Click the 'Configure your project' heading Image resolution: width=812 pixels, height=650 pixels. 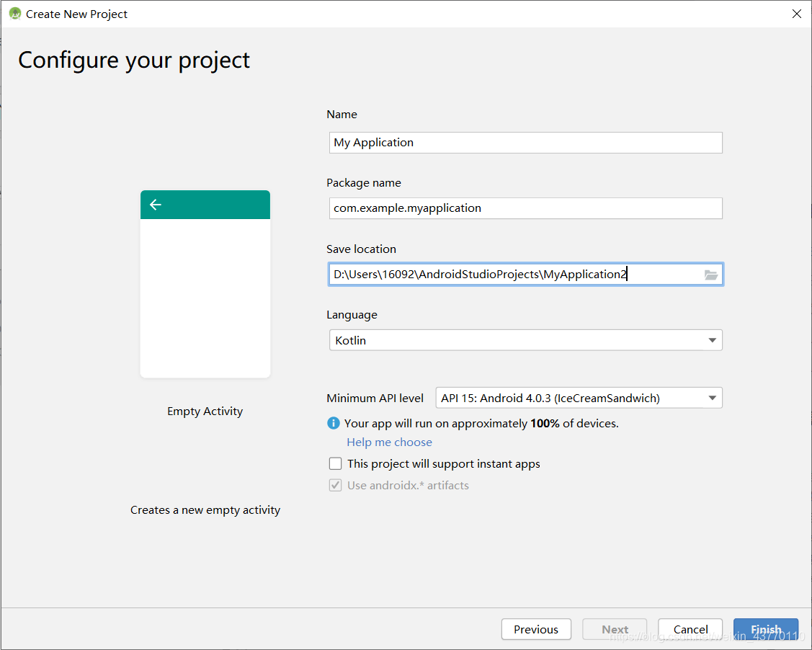pos(134,61)
